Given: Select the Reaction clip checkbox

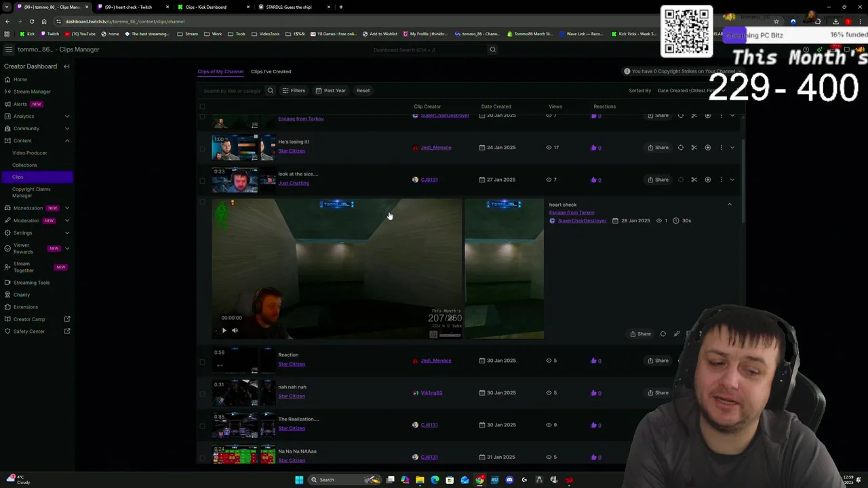Looking at the screenshot, I should tap(202, 361).
